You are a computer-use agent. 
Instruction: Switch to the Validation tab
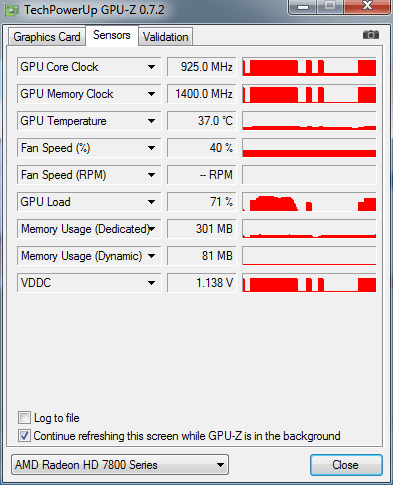[166, 37]
